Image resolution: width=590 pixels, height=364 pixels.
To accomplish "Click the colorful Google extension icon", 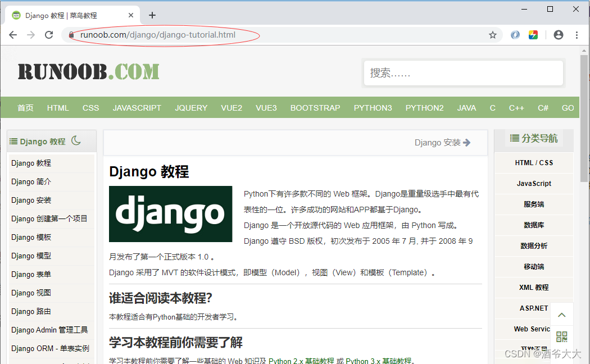I will pos(533,34).
